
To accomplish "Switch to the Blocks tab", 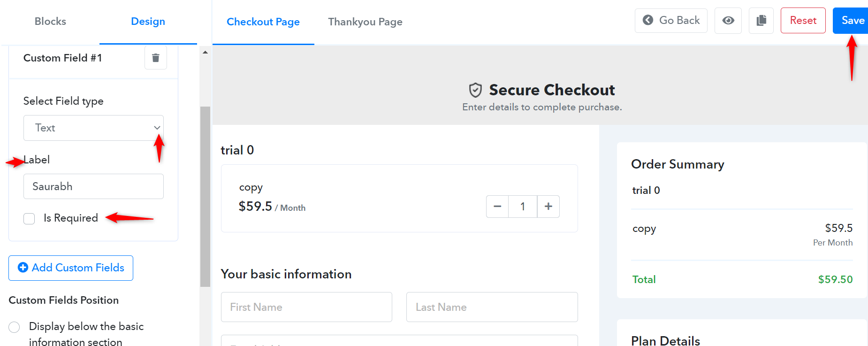I will (50, 22).
